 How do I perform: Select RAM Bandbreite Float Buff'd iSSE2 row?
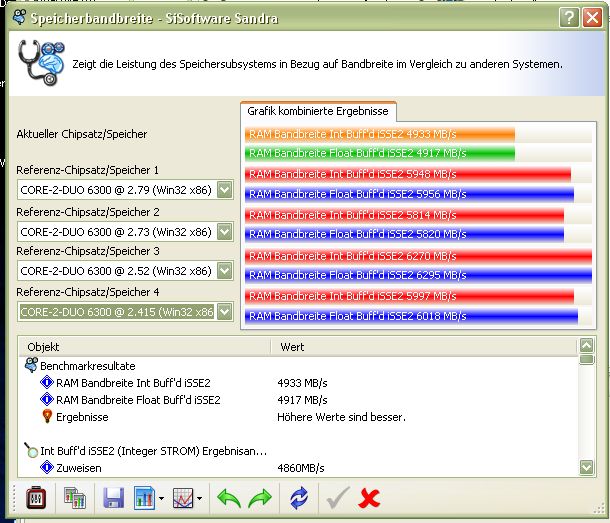(x=138, y=400)
